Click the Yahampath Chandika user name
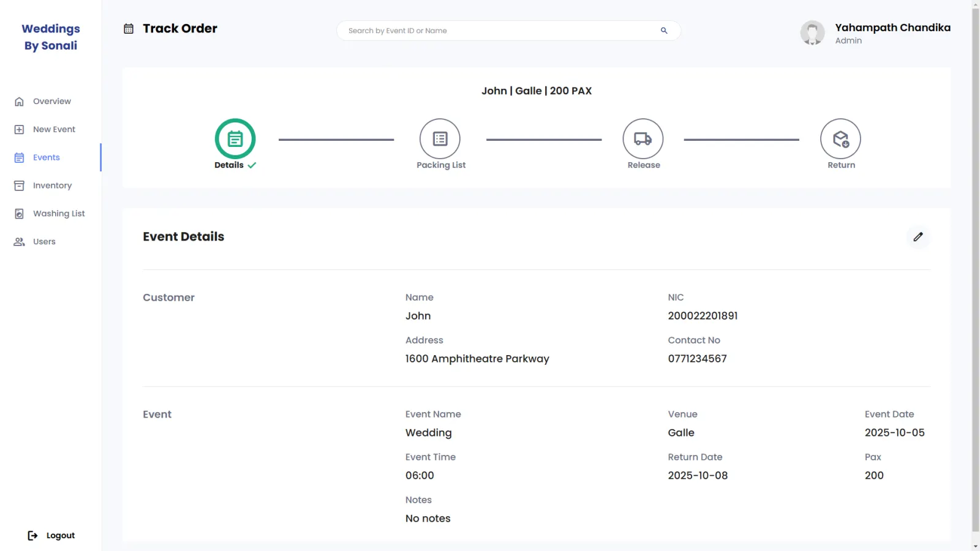 [893, 28]
